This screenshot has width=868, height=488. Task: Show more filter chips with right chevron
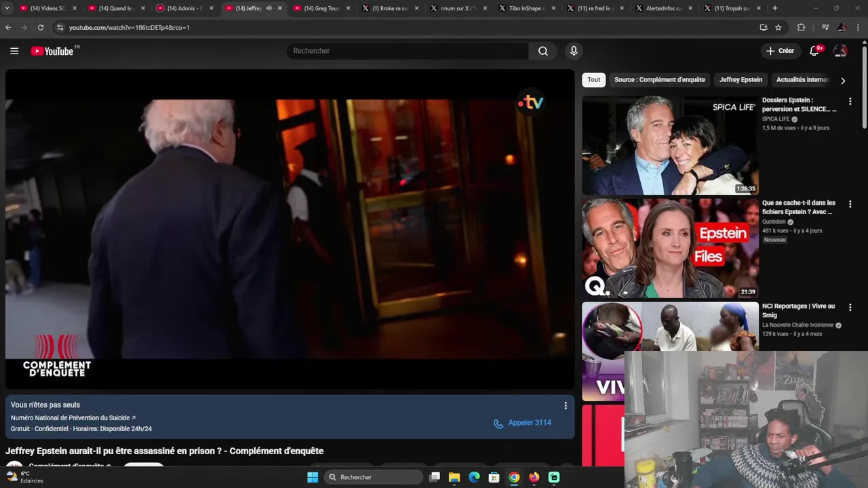point(843,81)
